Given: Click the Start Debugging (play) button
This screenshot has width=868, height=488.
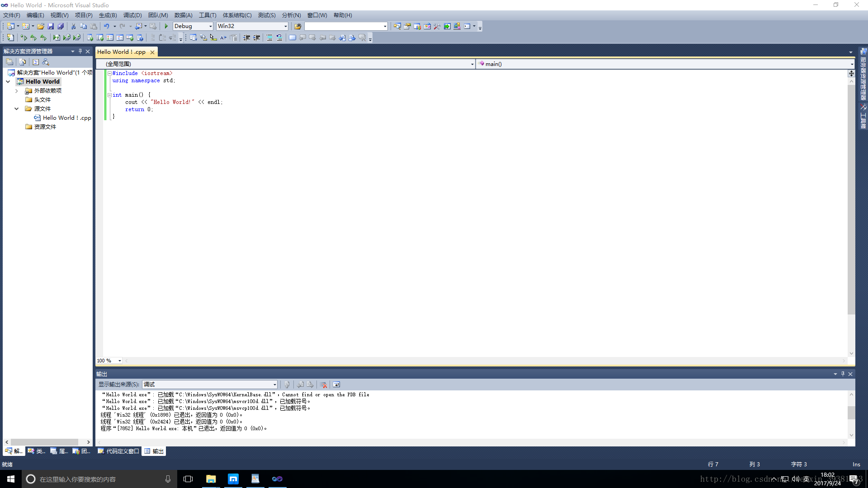Looking at the screenshot, I should click(x=166, y=26).
